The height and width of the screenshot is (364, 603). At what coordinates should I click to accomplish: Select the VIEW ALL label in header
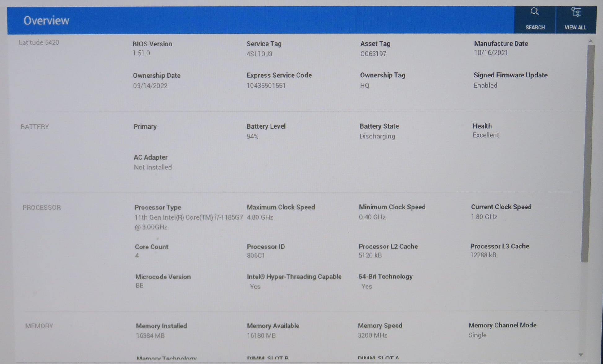point(575,28)
